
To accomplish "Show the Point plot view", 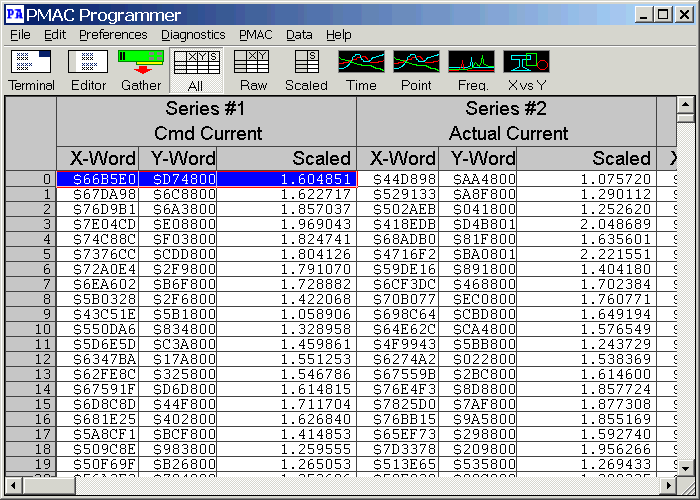I will click(416, 69).
